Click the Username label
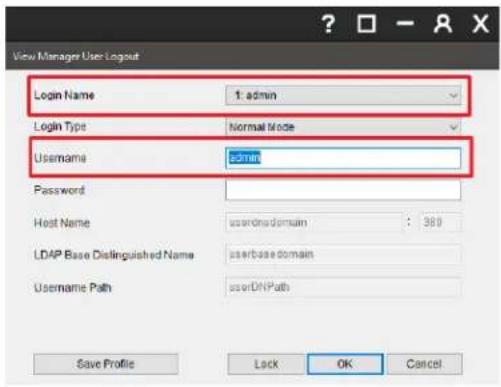 pyautogui.click(x=60, y=158)
